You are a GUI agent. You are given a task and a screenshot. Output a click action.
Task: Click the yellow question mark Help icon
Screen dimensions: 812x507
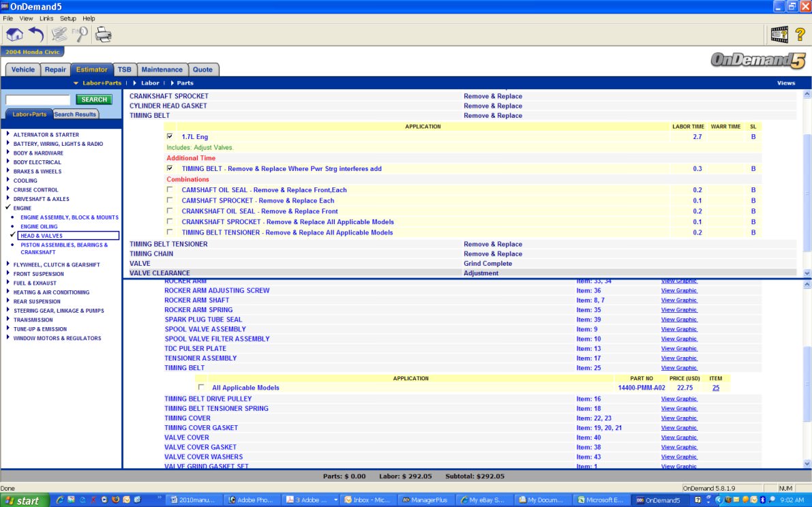pyautogui.click(x=800, y=34)
